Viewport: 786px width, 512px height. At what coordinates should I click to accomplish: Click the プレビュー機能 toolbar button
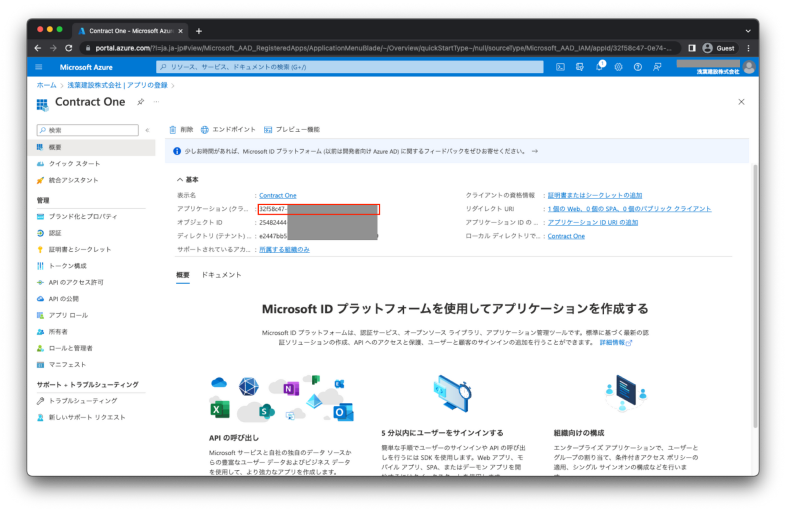pos(292,129)
